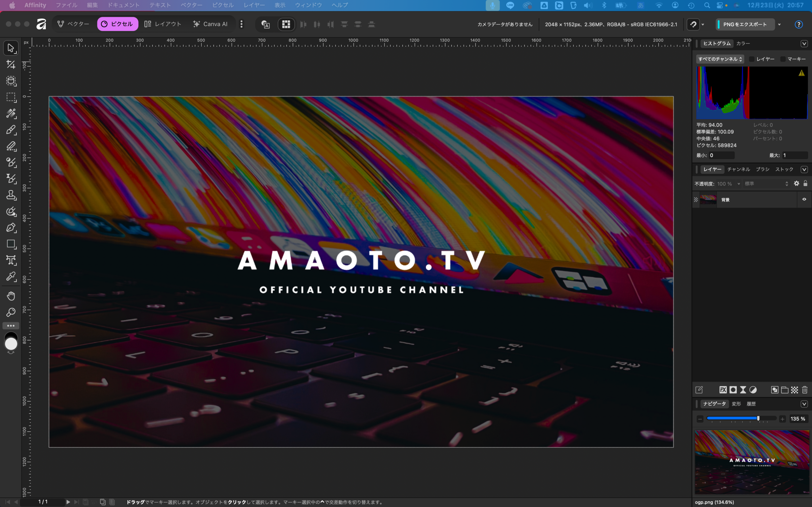The image size is (812, 507).
Task: Open the レイヤー menu in menu bar
Action: click(x=254, y=5)
